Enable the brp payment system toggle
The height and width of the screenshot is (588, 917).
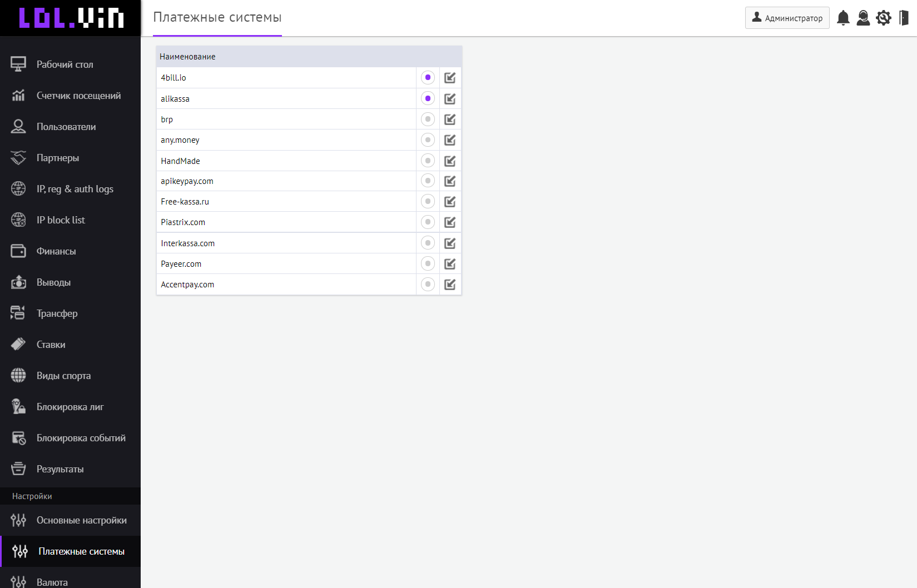[x=428, y=119]
